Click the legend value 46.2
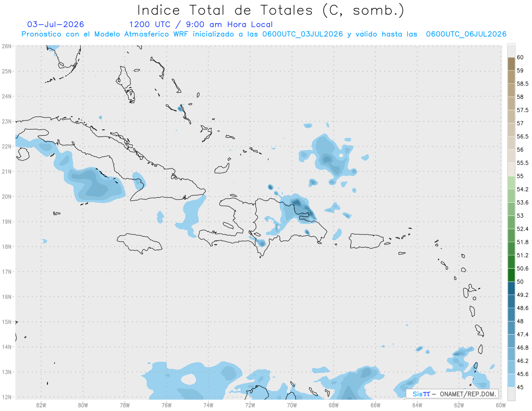 pos(523,360)
